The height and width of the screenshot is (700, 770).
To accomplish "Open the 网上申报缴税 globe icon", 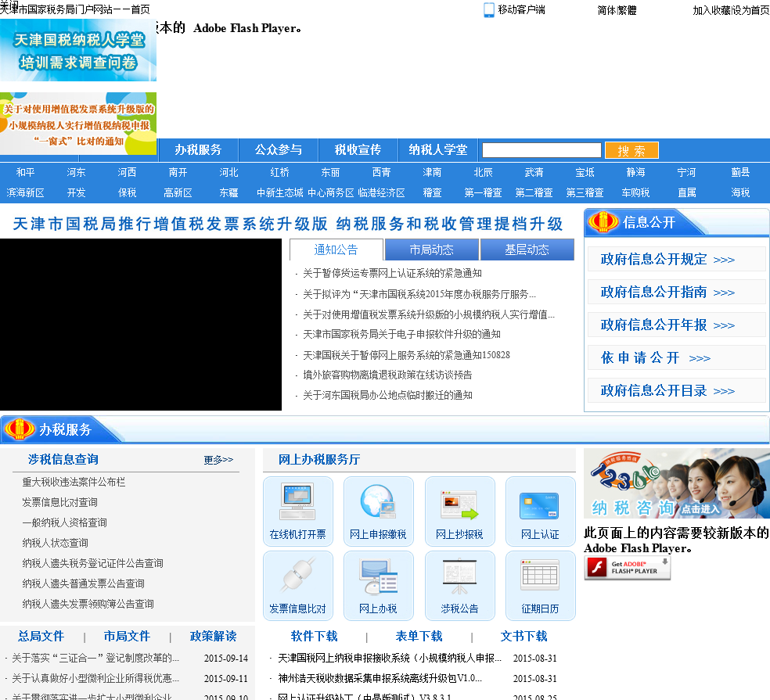I will tap(378, 511).
